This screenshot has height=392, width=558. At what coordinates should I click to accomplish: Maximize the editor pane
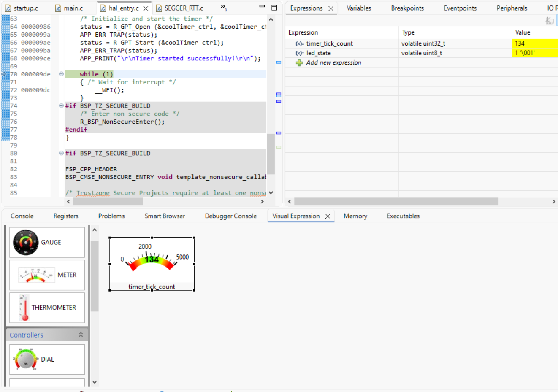(274, 8)
